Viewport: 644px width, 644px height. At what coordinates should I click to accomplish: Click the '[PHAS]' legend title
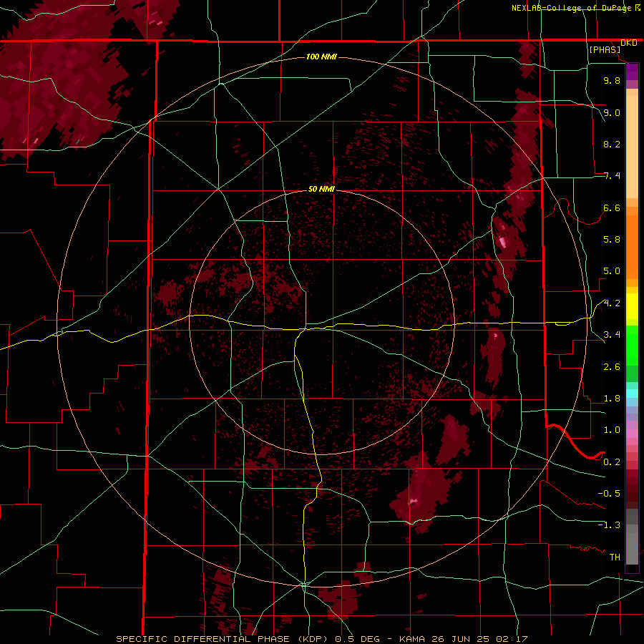[605, 50]
